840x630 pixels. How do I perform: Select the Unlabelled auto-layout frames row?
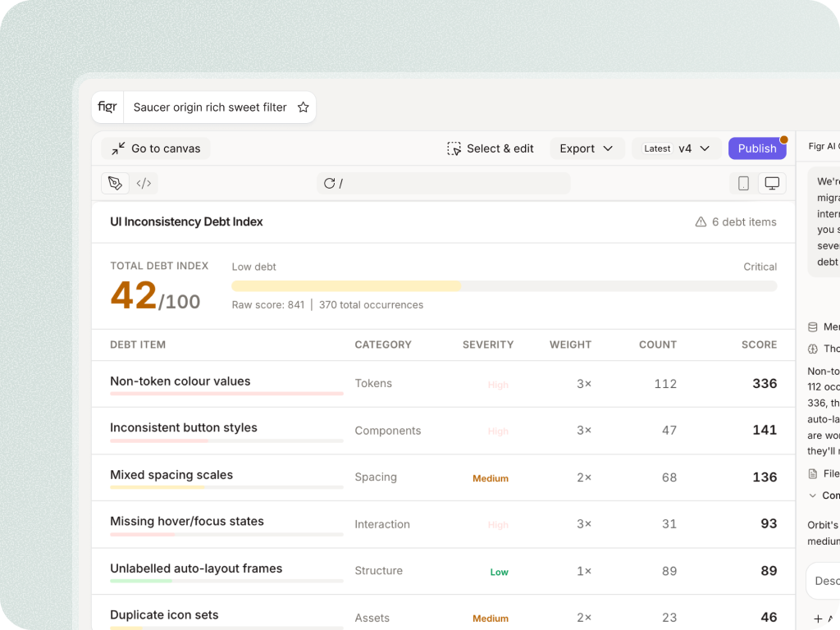(x=443, y=571)
